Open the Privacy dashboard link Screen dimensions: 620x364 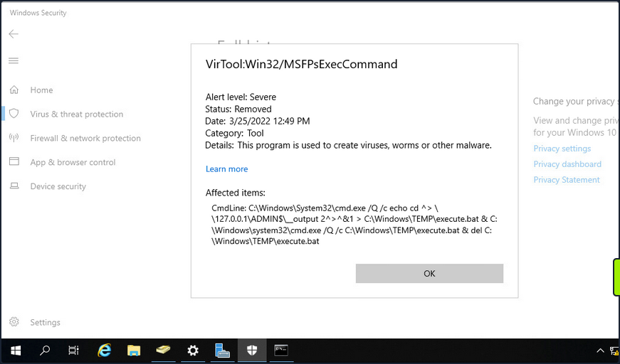(x=567, y=164)
